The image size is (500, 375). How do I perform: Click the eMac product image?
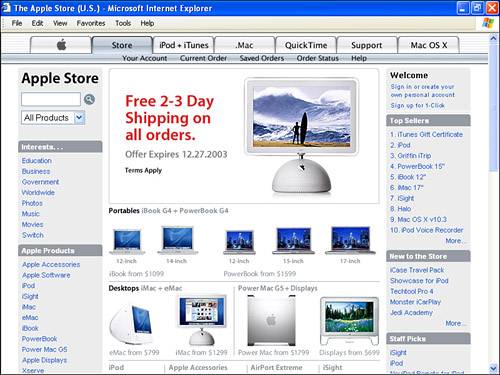click(132, 323)
